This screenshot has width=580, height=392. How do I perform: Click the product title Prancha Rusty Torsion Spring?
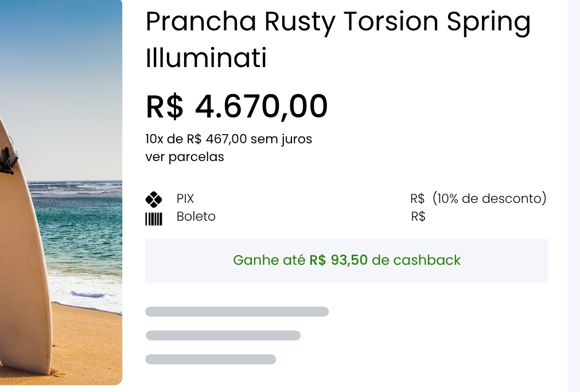coord(338,23)
